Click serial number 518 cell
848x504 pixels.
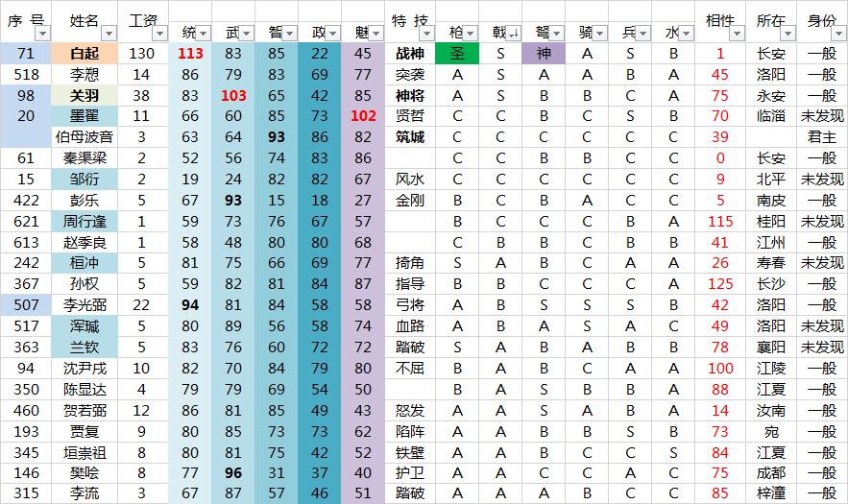26,75
